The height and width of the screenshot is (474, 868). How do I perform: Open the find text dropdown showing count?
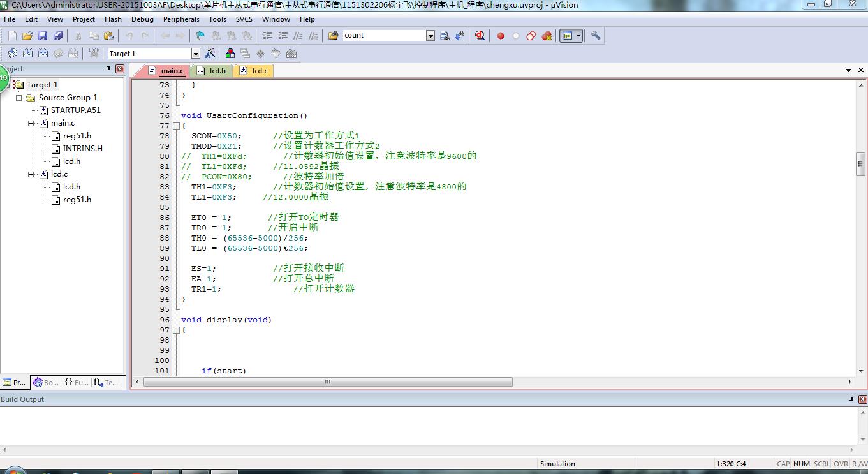(430, 36)
